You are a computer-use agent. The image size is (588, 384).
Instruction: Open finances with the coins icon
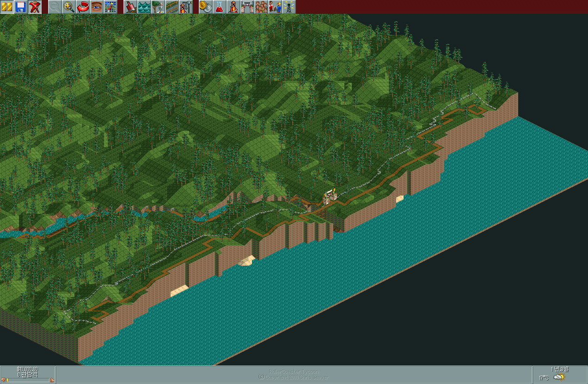pos(206,6)
